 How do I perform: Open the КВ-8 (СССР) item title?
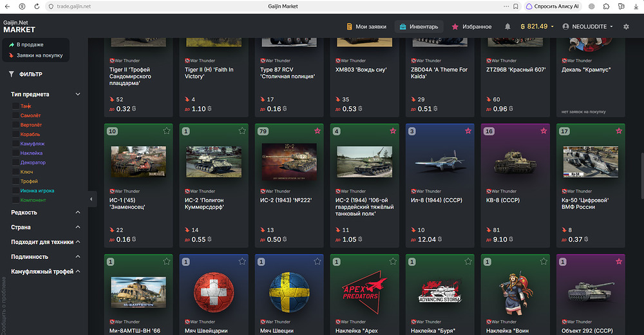click(503, 200)
